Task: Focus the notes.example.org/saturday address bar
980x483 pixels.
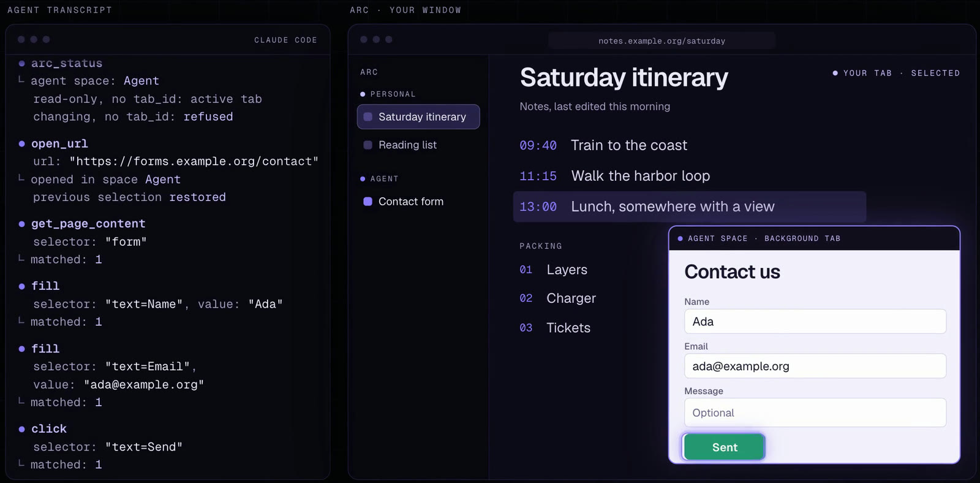Action: point(661,41)
